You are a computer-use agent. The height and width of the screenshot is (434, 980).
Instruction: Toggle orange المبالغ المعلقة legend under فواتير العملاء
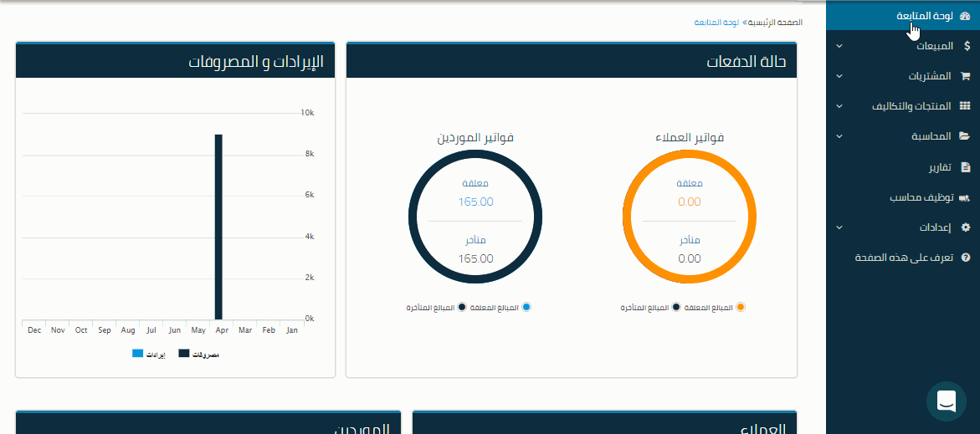pos(740,308)
